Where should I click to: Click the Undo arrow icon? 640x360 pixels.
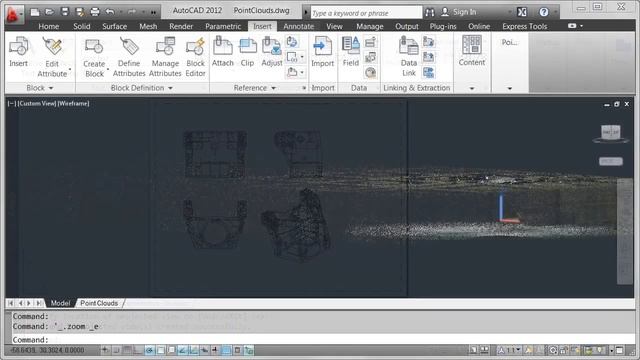click(110, 12)
